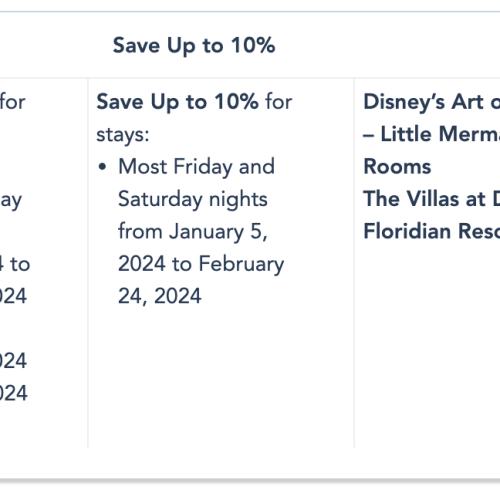Click bold "Save Up to 10%" text in cell

click(177, 102)
